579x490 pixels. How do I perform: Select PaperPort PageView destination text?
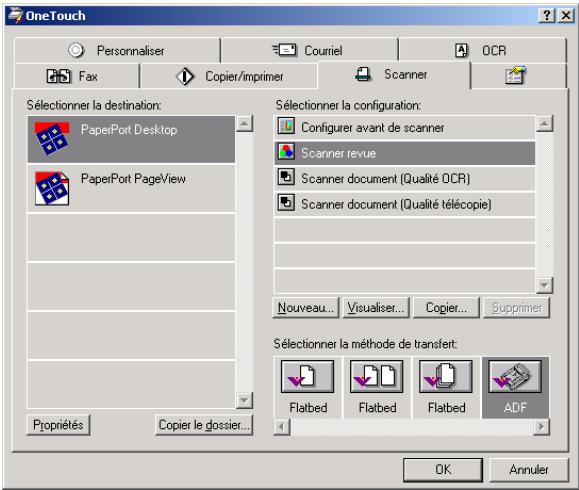point(133,179)
